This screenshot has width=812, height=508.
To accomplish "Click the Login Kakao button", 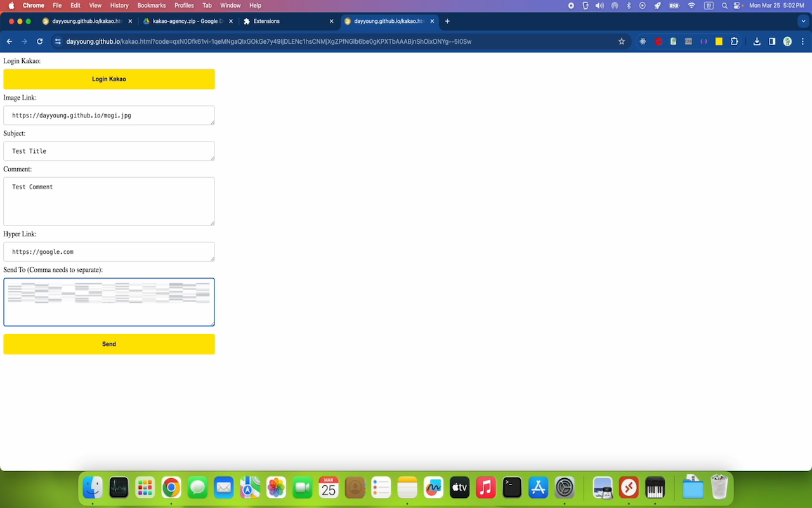I will 109,79.
